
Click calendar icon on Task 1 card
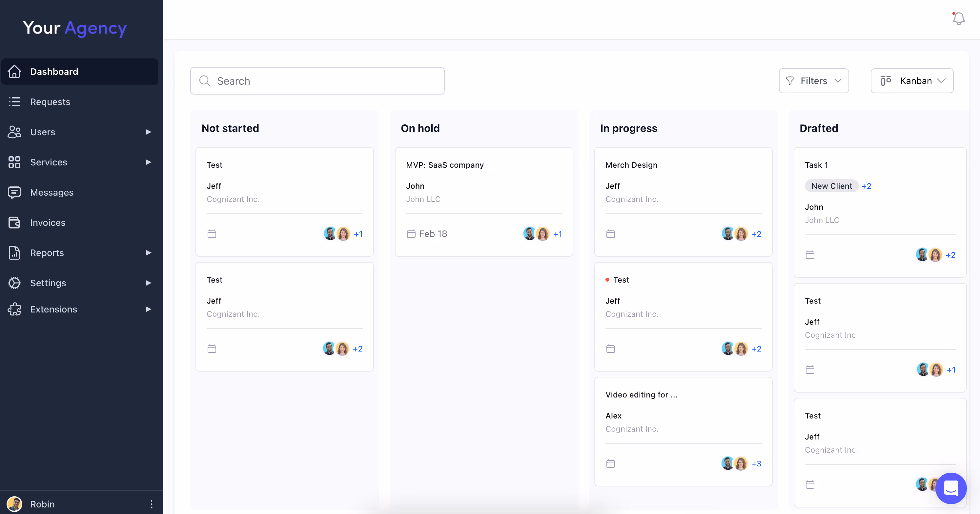(x=810, y=255)
